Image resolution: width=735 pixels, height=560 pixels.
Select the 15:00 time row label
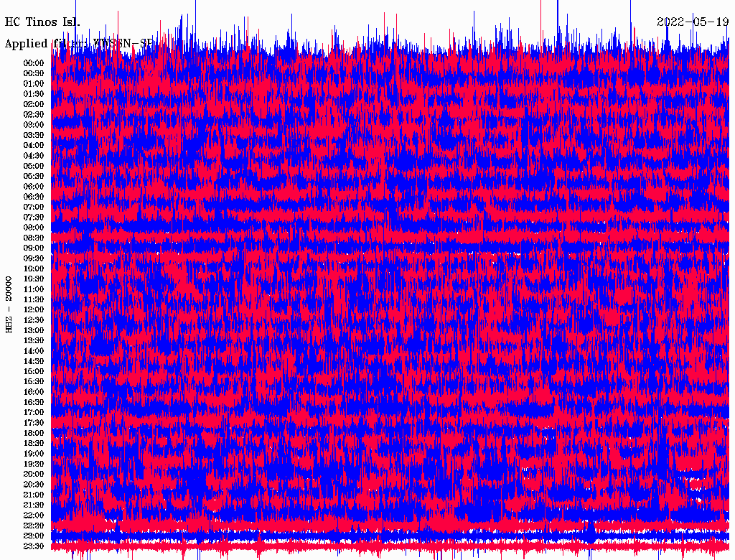click(x=34, y=371)
